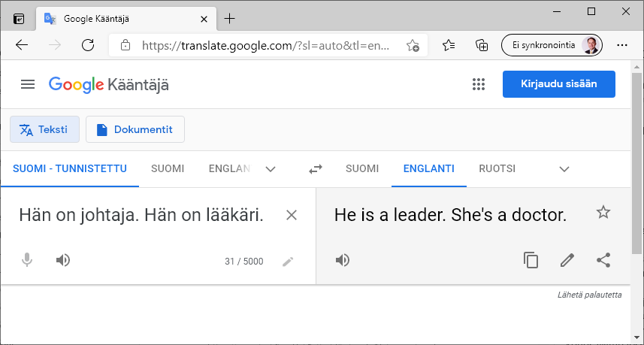Open the Google apps grid
Screen dimensions: 644x345
[x=479, y=84]
